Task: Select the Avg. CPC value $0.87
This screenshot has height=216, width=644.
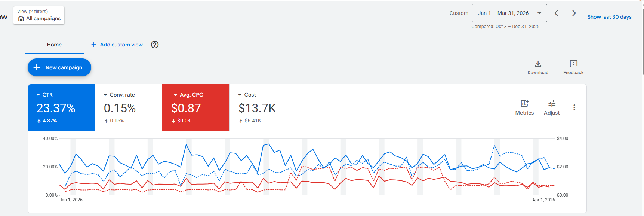Action: [x=186, y=108]
